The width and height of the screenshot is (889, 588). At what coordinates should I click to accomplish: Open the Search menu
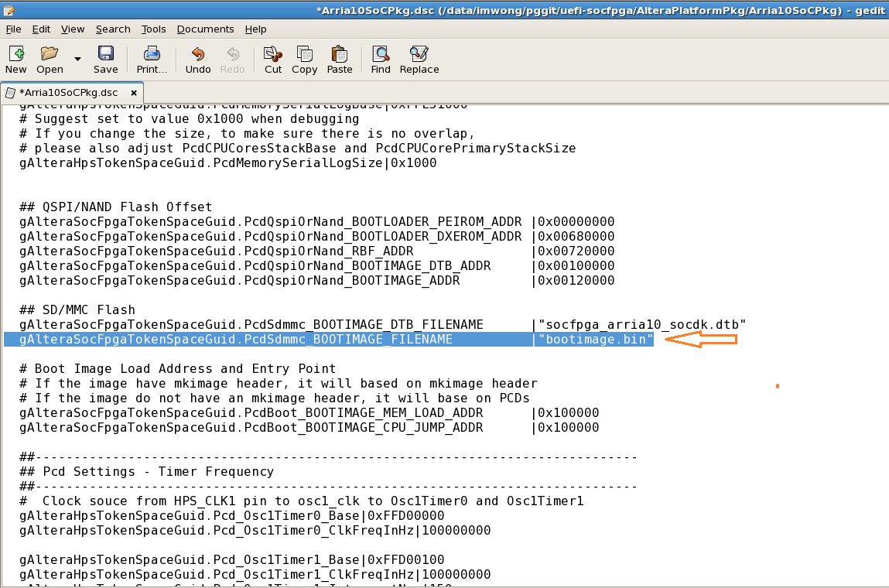pyautogui.click(x=113, y=29)
